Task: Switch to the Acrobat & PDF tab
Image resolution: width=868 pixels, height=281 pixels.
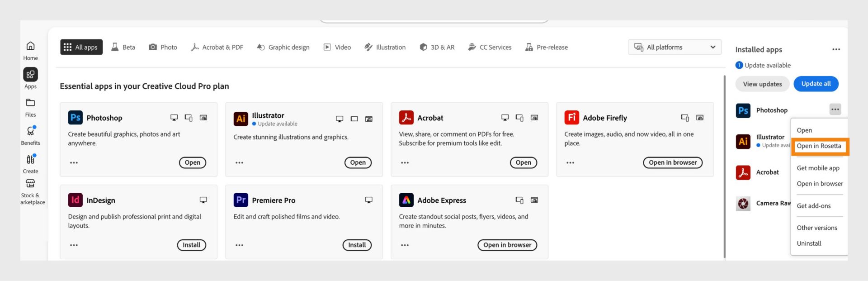Action: pyautogui.click(x=217, y=47)
